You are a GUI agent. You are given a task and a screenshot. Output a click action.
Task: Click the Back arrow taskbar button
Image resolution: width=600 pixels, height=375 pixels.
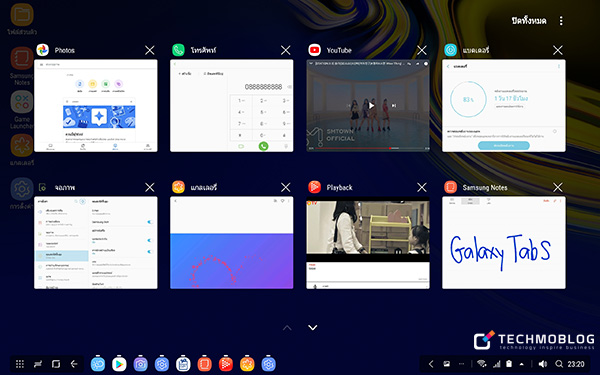74,364
